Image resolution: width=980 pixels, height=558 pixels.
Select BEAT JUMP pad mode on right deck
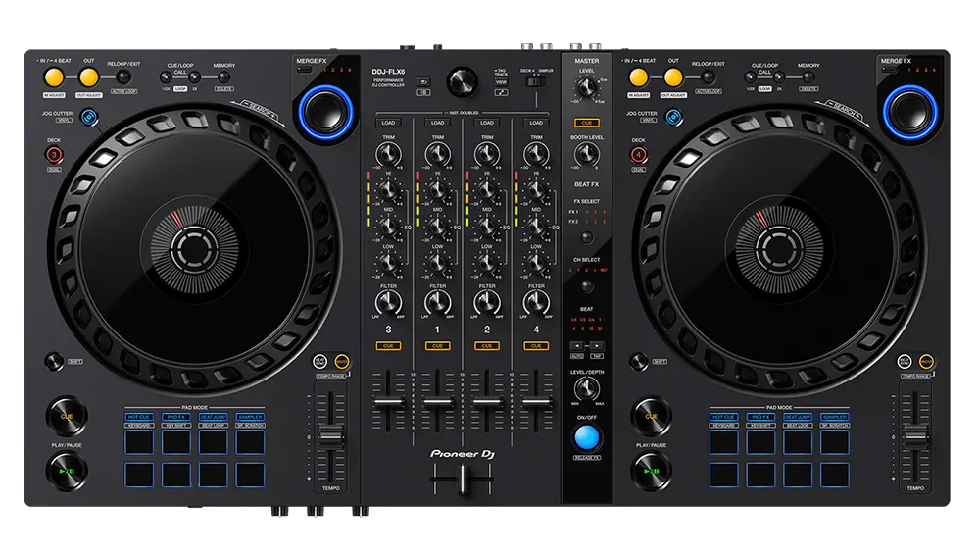[x=798, y=417]
